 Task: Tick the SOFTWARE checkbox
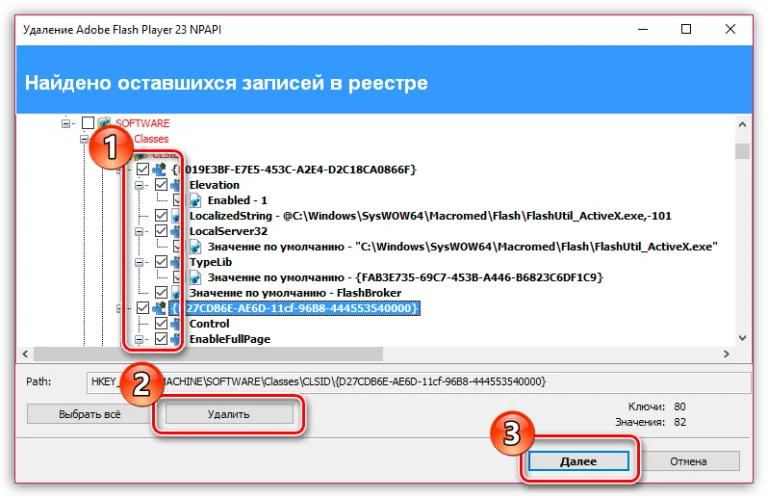coord(88,122)
